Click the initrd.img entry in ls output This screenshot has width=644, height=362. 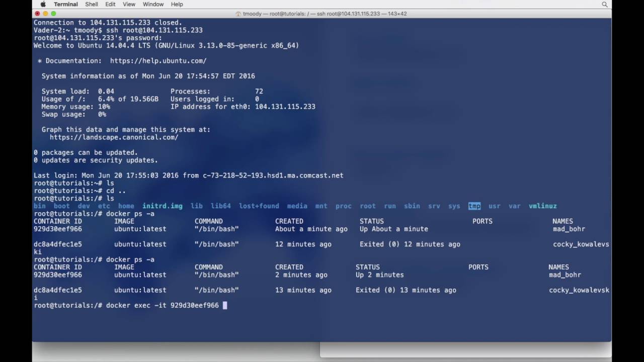pos(163,206)
